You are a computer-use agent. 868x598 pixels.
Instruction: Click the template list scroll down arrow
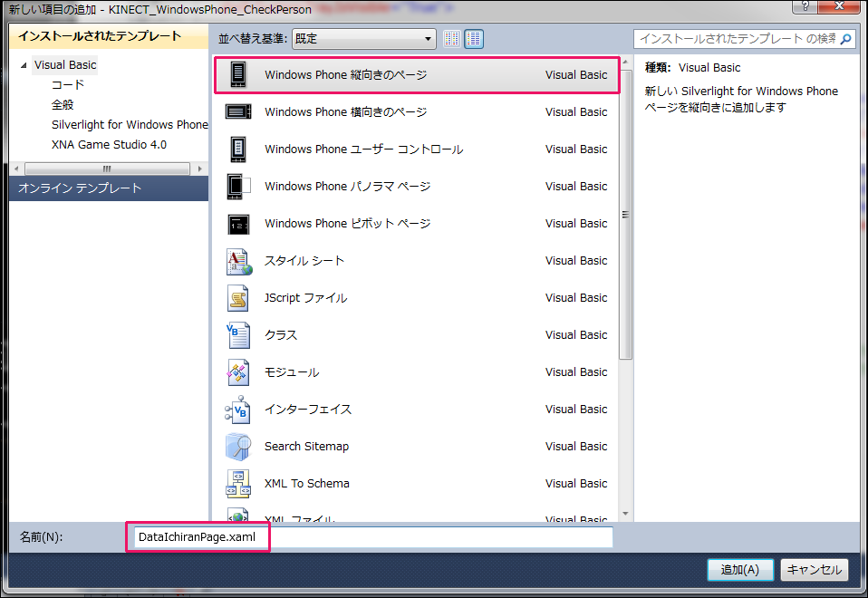(x=625, y=514)
